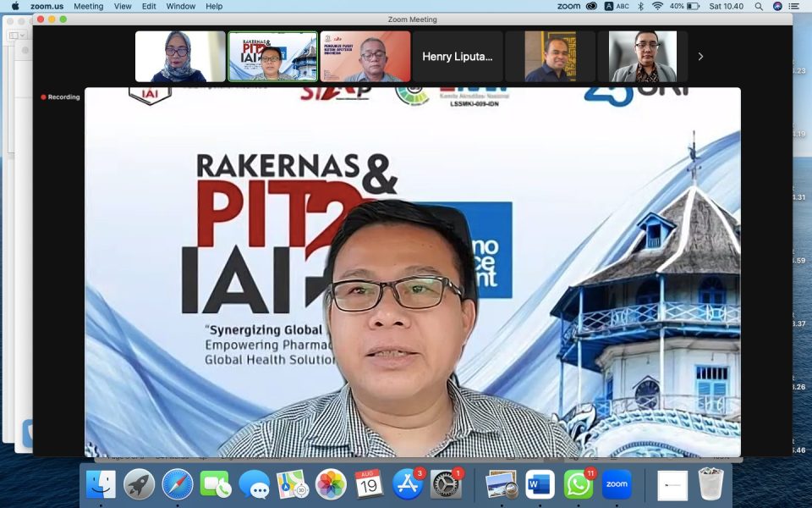The height and width of the screenshot is (508, 812).
Task: Open Launchpad from the dock
Action: point(139,484)
